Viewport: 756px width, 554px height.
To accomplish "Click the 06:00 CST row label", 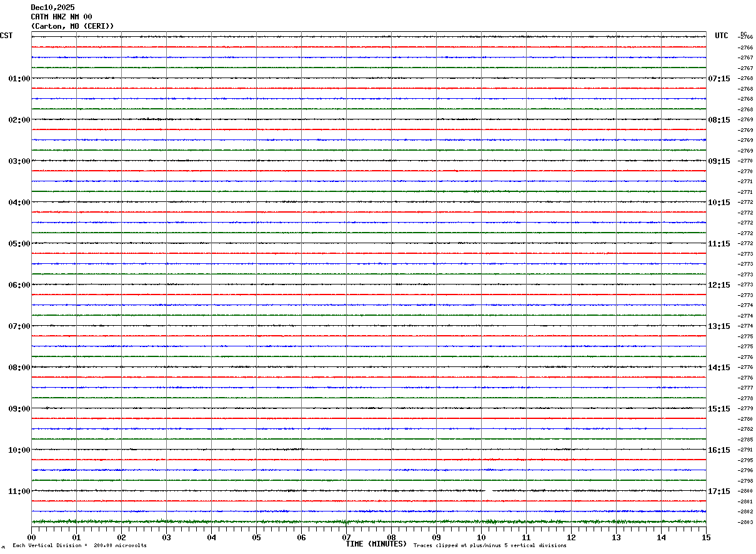I will [19, 285].
